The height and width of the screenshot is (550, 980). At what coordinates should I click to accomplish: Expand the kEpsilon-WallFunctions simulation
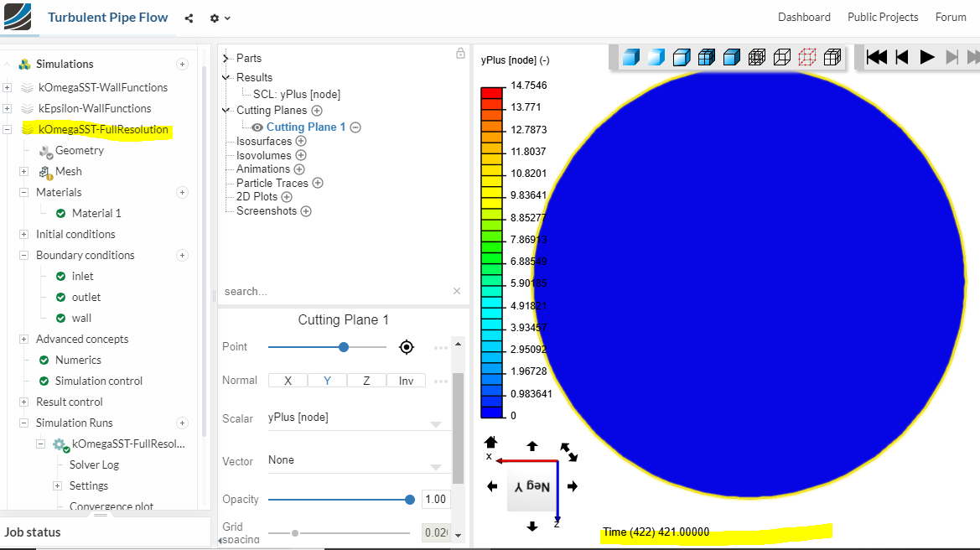[8, 109]
